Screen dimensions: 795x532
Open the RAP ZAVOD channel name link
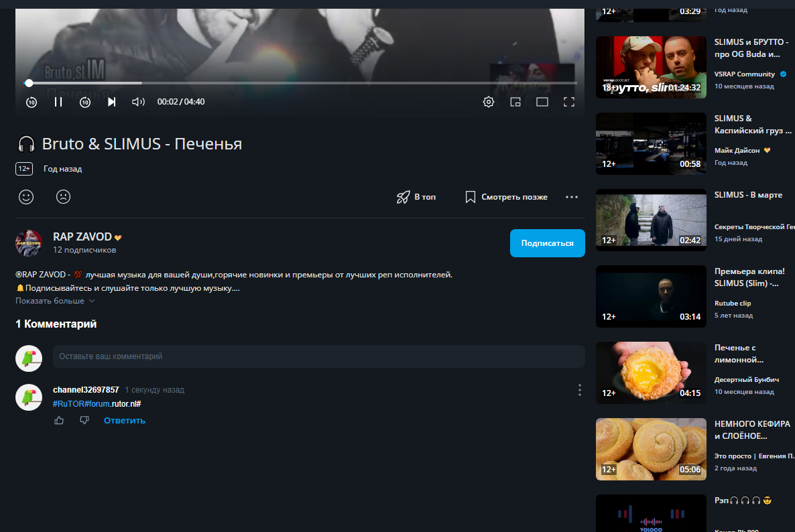82,237
